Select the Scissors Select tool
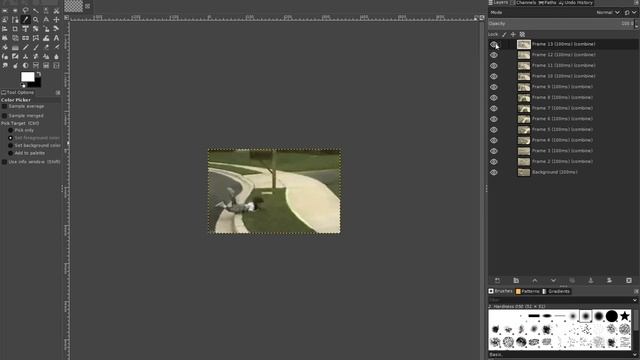640x360 pixels. [56, 11]
